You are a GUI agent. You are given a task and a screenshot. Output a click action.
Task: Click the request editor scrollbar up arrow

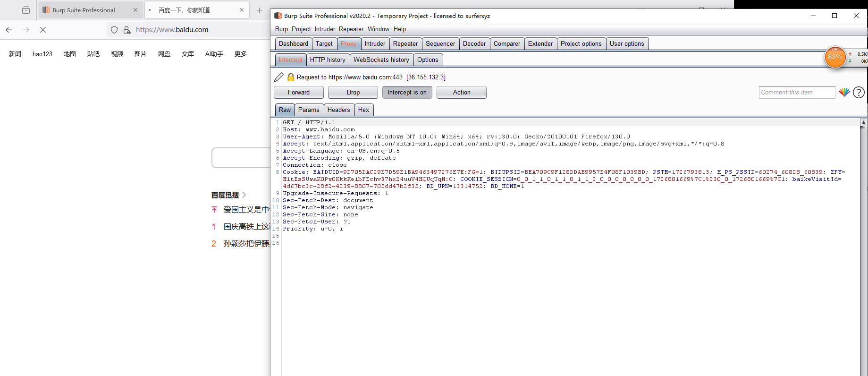(863, 122)
